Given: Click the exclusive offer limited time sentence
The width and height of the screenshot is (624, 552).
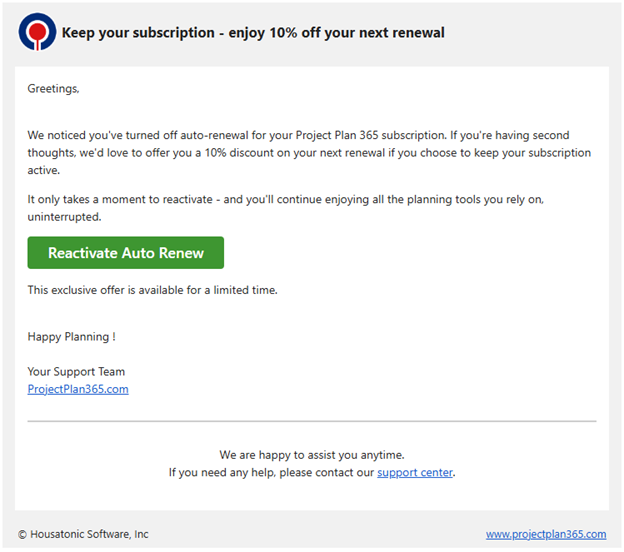Looking at the screenshot, I should coord(152,290).
